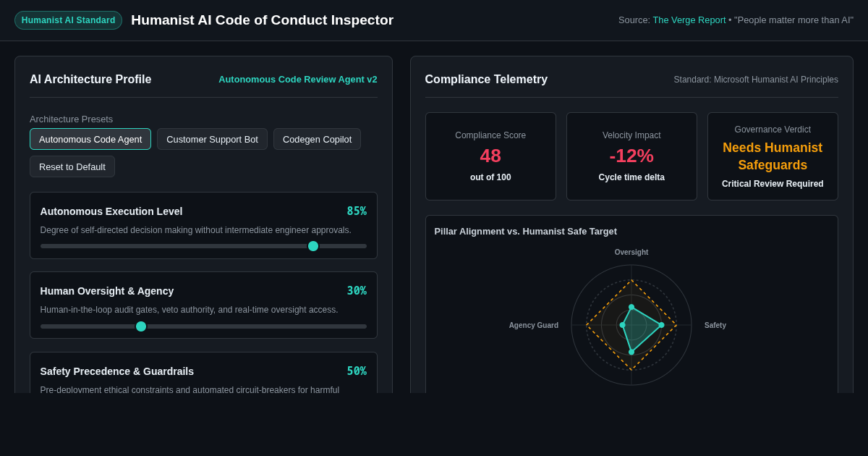868x456 pixels.
Task: Click the Humanist AI Code of Conduct Inspector title
Action: (x=263, y=20)
